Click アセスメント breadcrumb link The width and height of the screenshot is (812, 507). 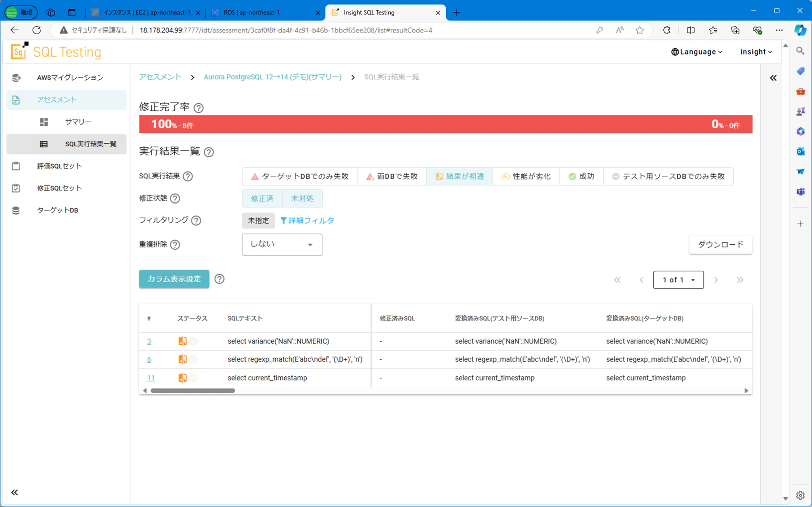pos(160,77)
